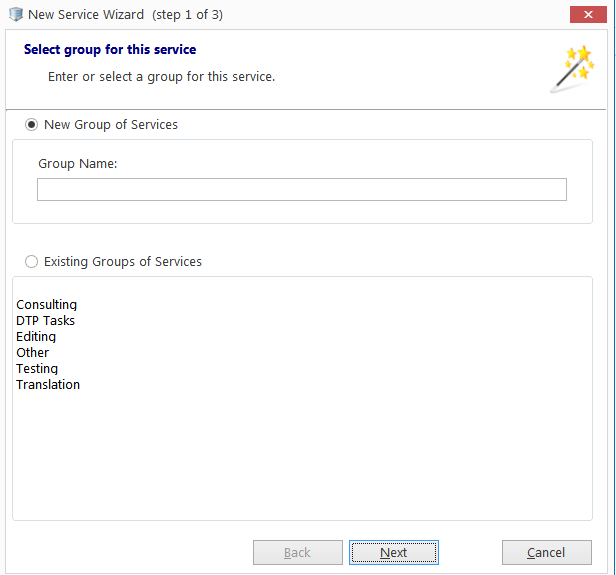Click the wizard title text showing step 1 of 3
Screen dimensions: 616x575
pyautogui.click(x=125, y=15)
